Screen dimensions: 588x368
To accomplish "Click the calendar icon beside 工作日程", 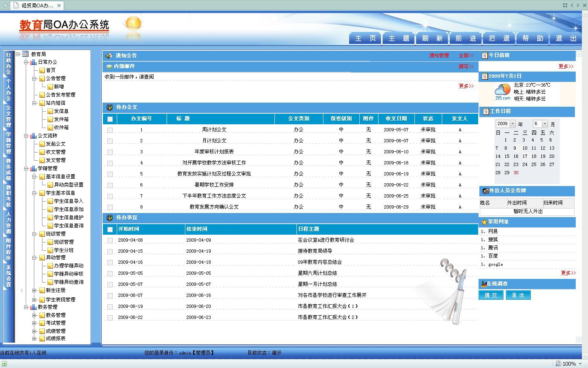I will click(486, 112).
